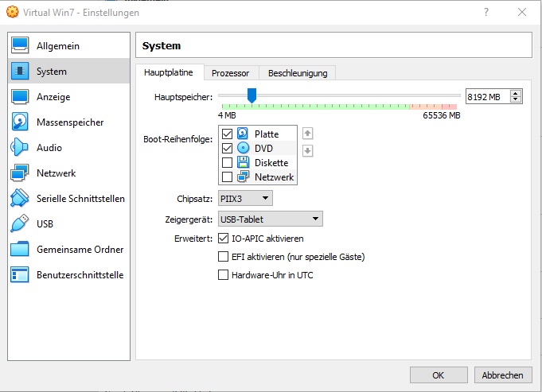
Task: Increase Hauptspeicher with spinner up arrow
Action: (516, 94)
